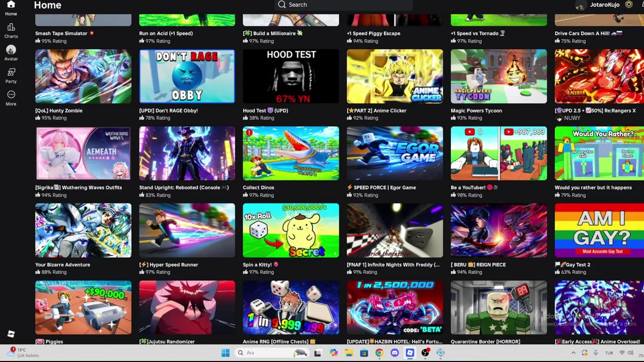This screenshot has width=644, height=362.
Task: Open the REIGN PIECE thumbnail
Action: point(499,230)
